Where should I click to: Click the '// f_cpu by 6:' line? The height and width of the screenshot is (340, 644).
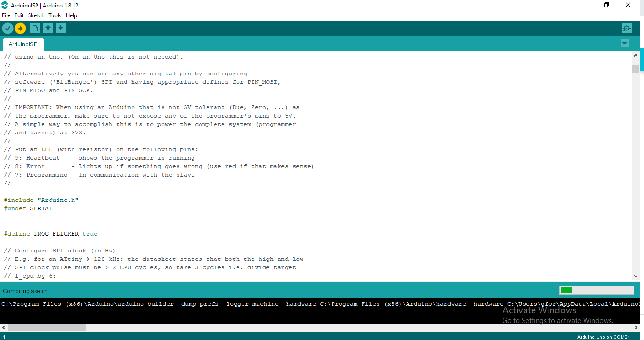point(30,276)
